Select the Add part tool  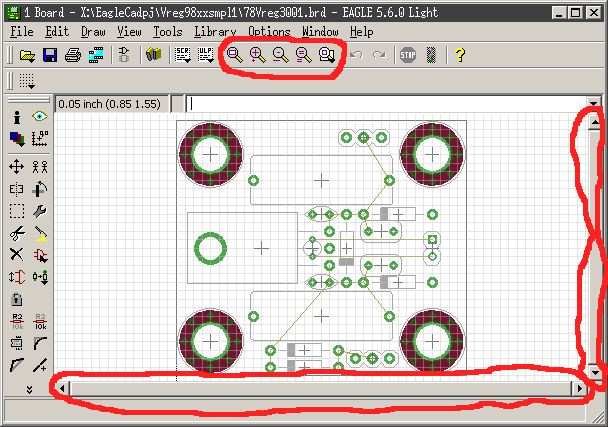(x=40, y=256)
